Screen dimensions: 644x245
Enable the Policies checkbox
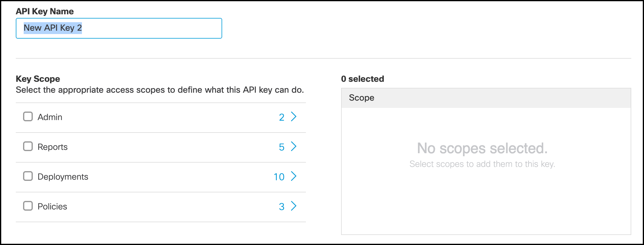(28, 206)
